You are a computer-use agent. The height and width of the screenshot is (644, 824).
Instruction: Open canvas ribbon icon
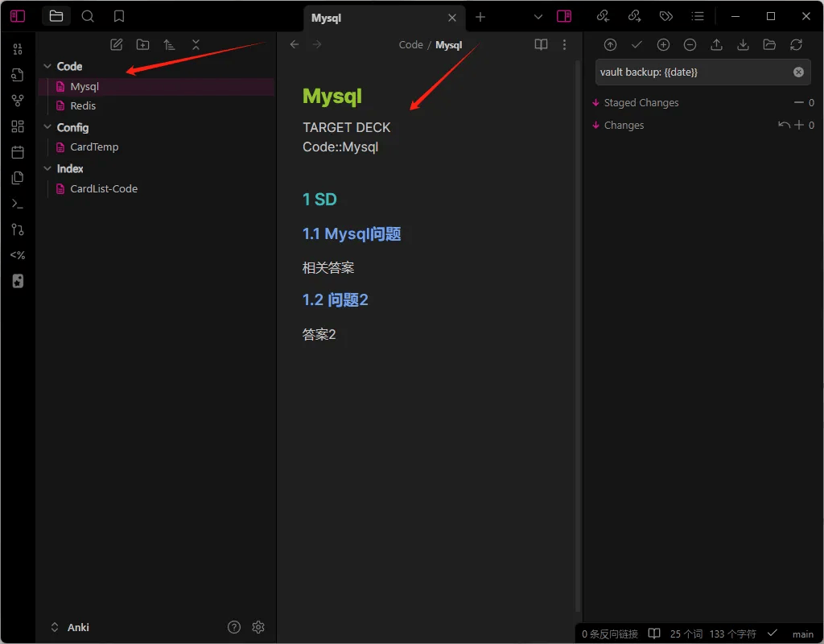(x=18, y=126)
